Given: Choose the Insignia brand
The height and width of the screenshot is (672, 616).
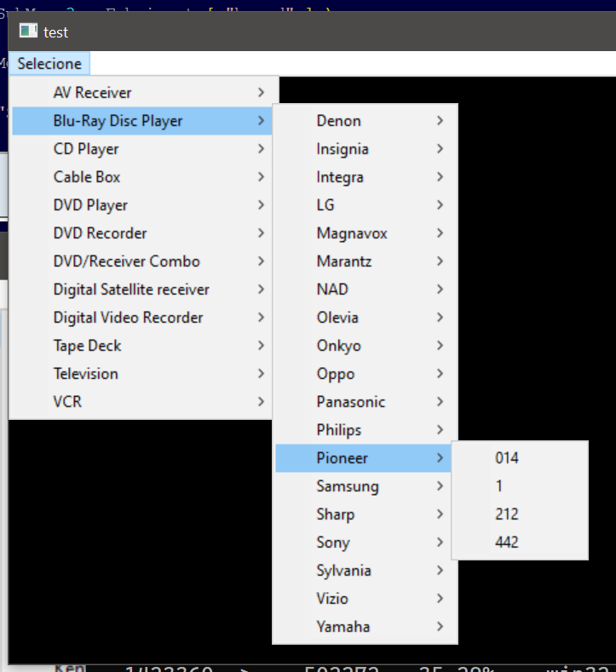Looking at the screenshot, I should pyautogui.click(x=365, y=149).
